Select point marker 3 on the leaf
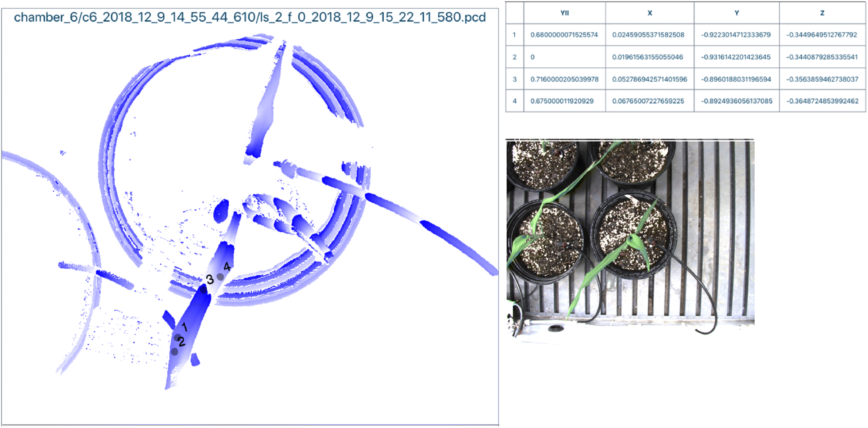 (x=203, y=290)
